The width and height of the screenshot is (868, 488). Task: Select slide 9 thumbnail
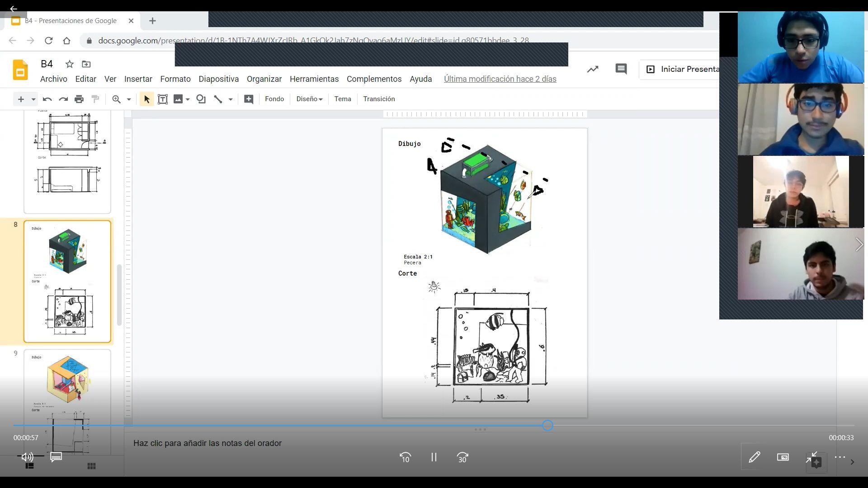tap(67, 401)
